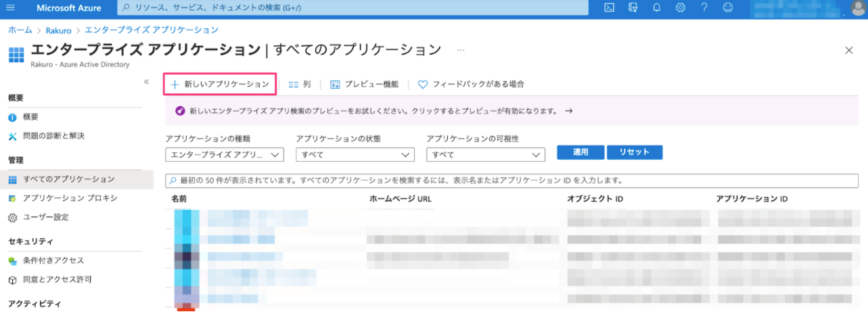Viewport: 868px width, 314px height.
Task: Open the help question mark icon
Action: pos(704,8)
